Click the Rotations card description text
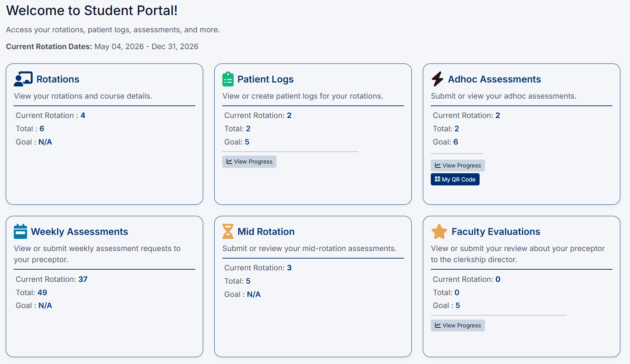This screenshot has height=364, width=630. [x=83, y=96]
